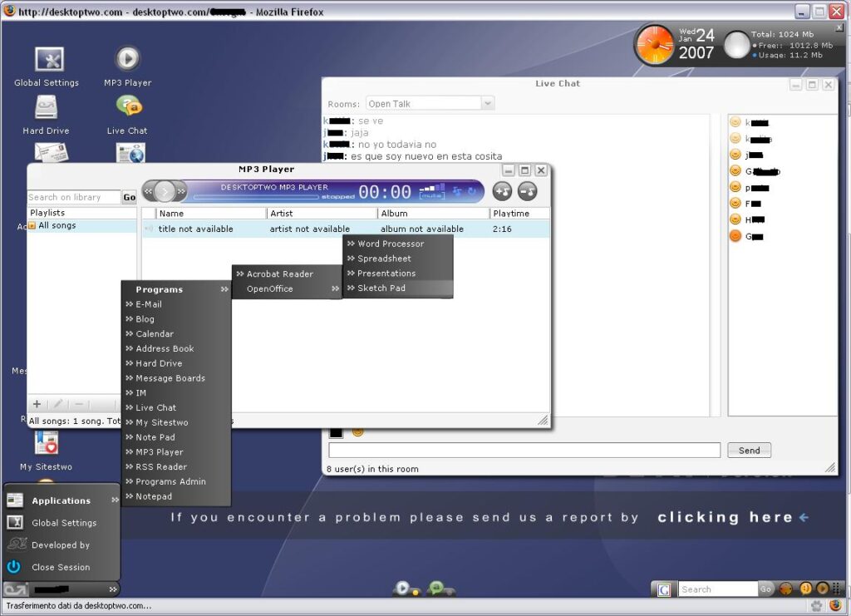Choose Calendar from the applications menu
The image size is (851, 616).
176,334
